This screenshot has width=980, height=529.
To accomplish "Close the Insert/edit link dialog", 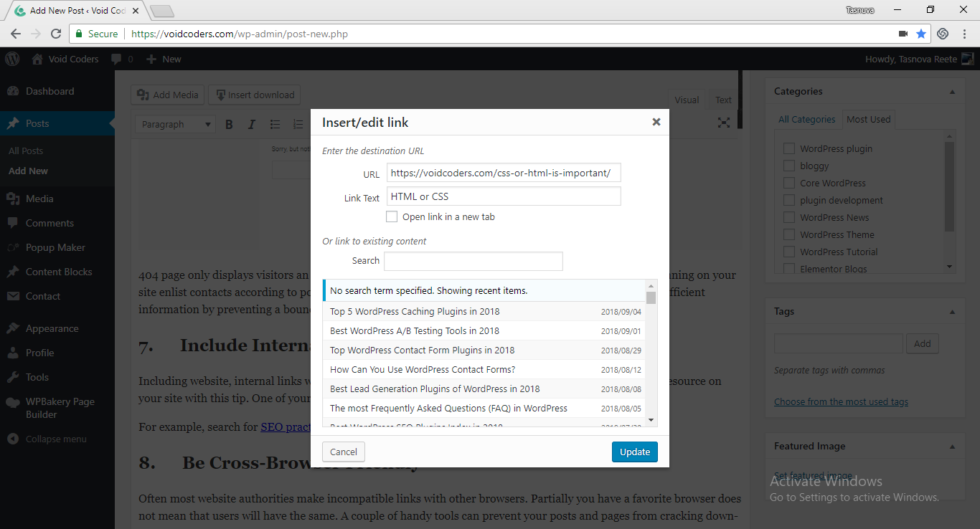I will (656, 122).
